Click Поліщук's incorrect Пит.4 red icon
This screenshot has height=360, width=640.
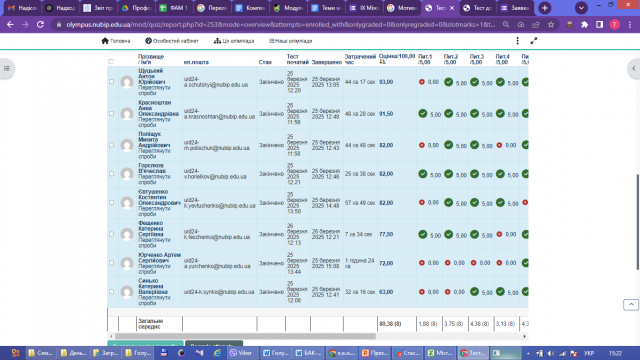499,145
